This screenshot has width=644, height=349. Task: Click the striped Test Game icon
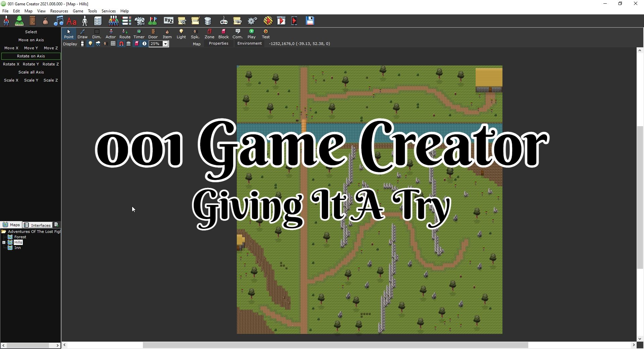point(268,21)
